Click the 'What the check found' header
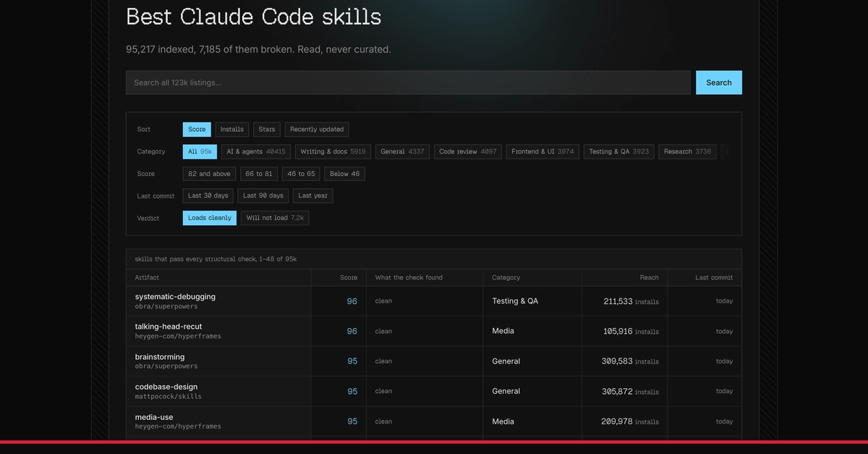 (409, 277)
